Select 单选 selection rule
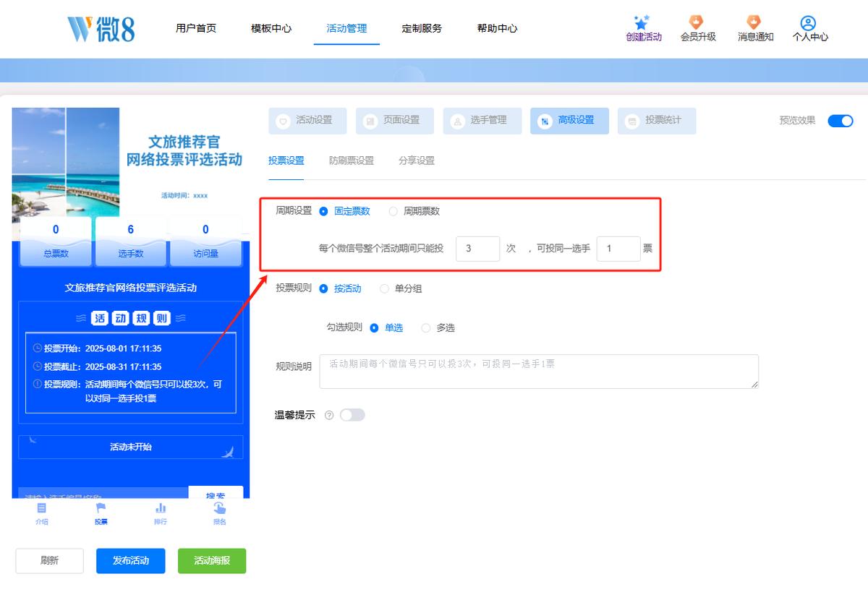 pyautogui.click(x=374, y=327)
